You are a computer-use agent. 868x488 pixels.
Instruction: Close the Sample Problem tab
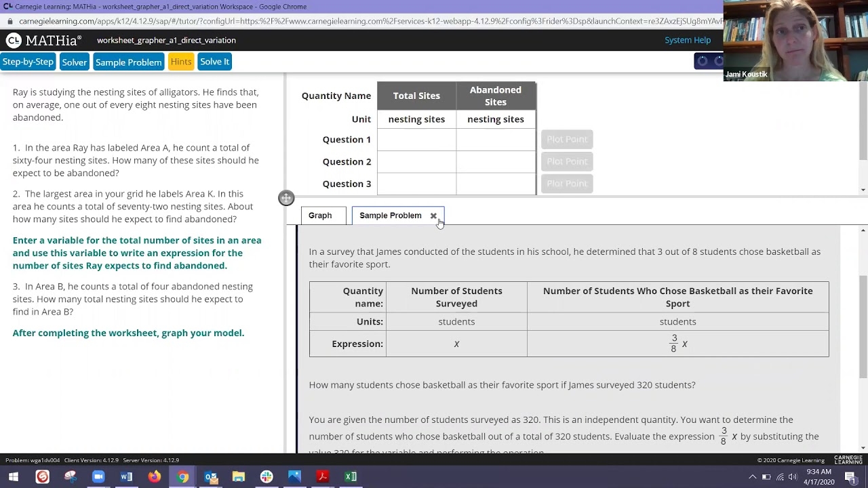tap(433, 216)
